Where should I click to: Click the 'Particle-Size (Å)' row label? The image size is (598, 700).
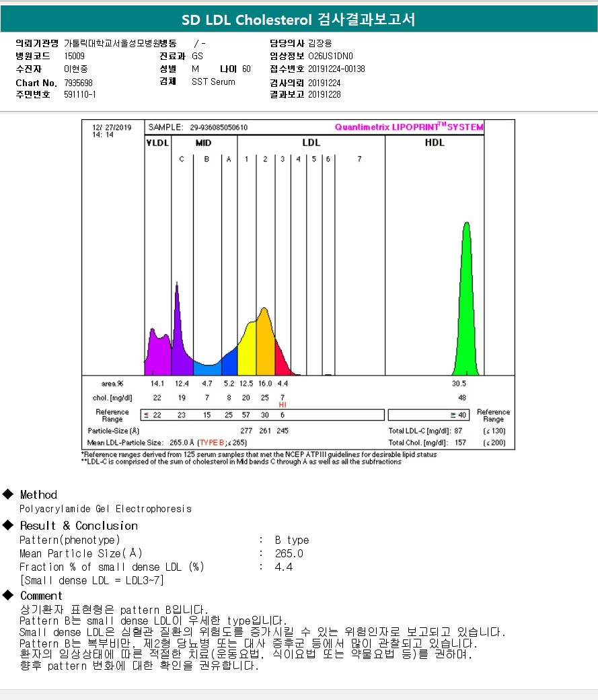[114, 431]
